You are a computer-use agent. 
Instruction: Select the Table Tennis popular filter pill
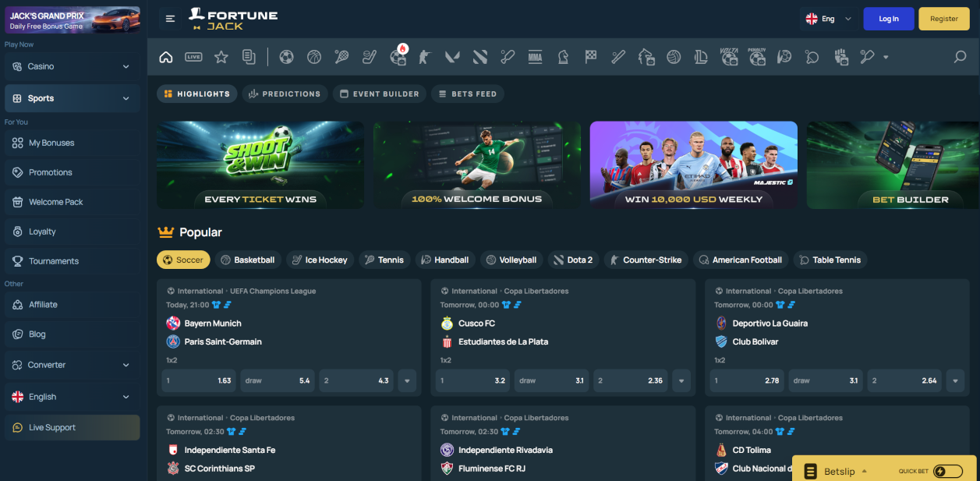(830, 260)
